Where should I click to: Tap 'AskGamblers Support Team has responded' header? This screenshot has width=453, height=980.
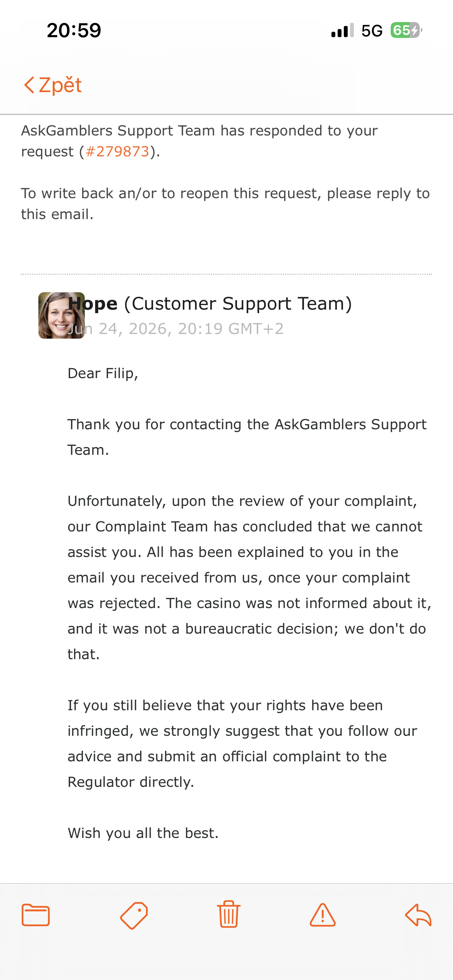tap(199, 141)
